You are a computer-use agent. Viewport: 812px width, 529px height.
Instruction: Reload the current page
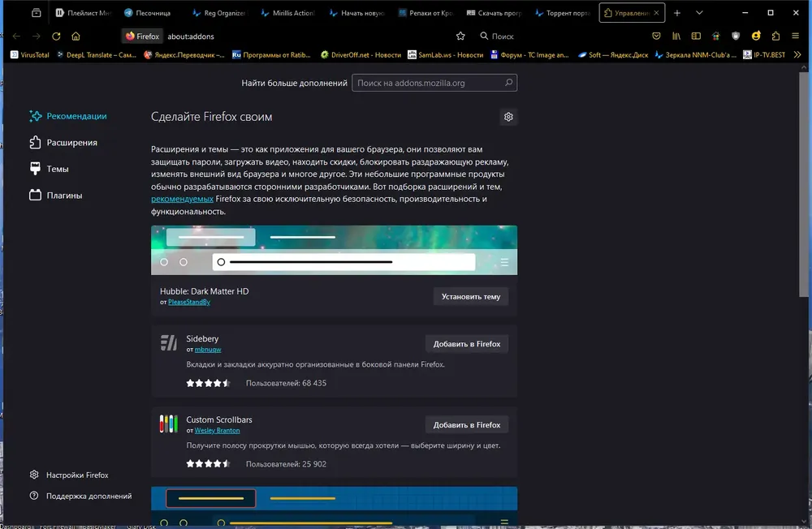pos(56,37)
